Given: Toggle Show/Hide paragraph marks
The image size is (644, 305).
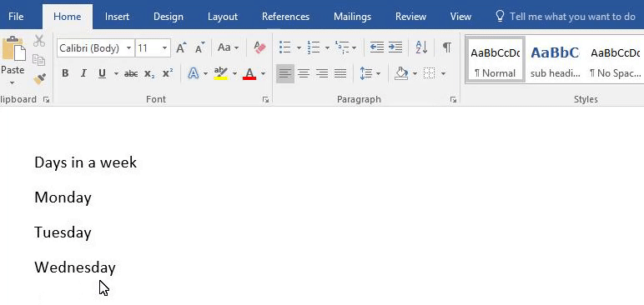Looking at the screenshot, I should coord(447,47).
